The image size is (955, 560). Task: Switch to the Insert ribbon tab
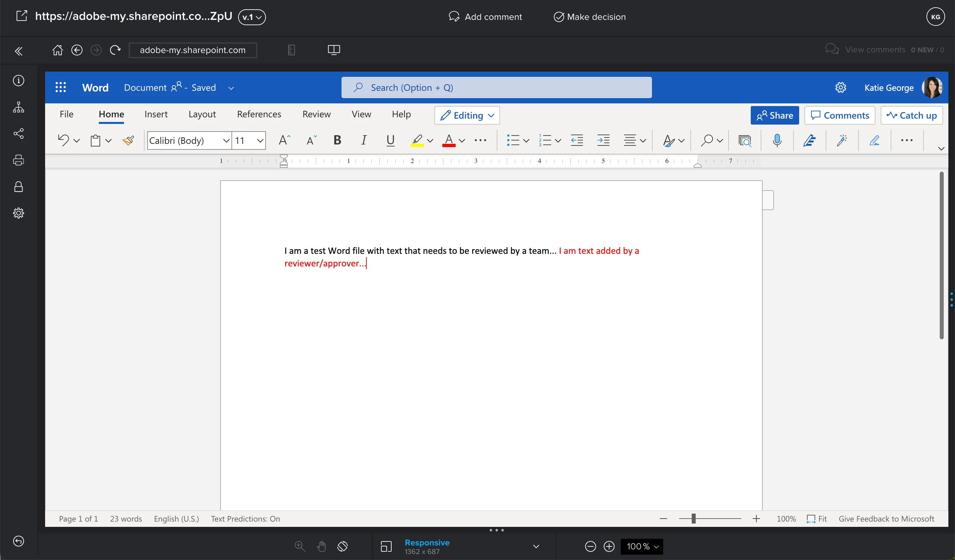(156, 114)
